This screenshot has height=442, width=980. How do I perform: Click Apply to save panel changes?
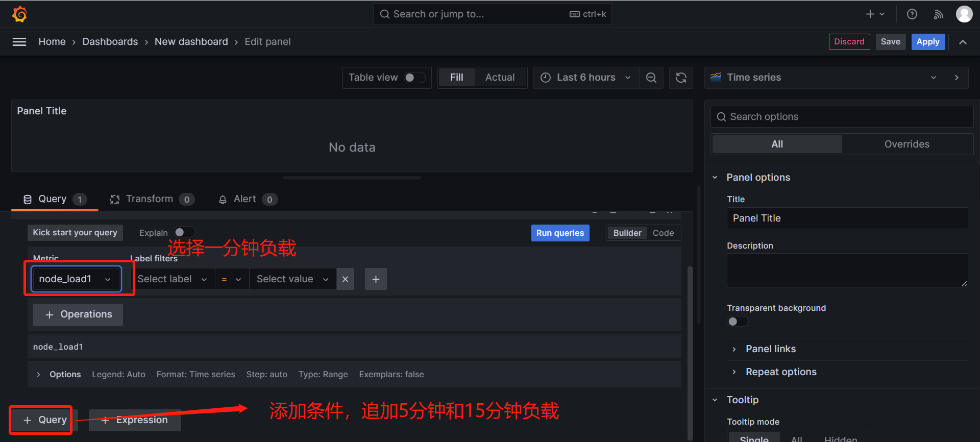[x=927, y=42]
